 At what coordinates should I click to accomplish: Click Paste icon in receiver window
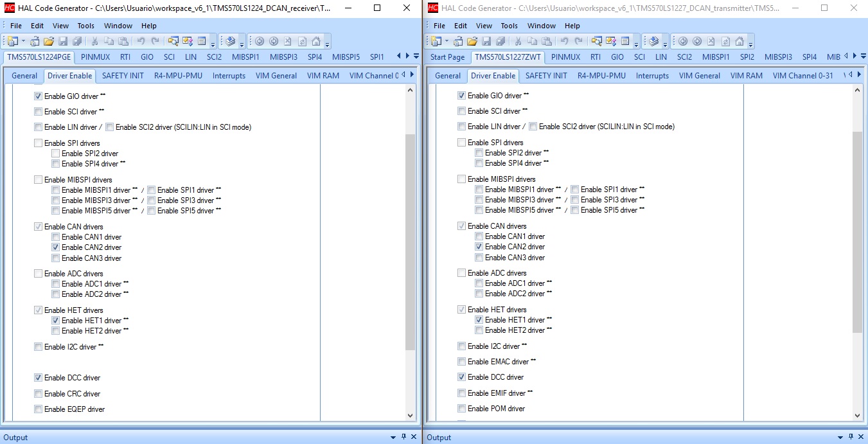123,41
